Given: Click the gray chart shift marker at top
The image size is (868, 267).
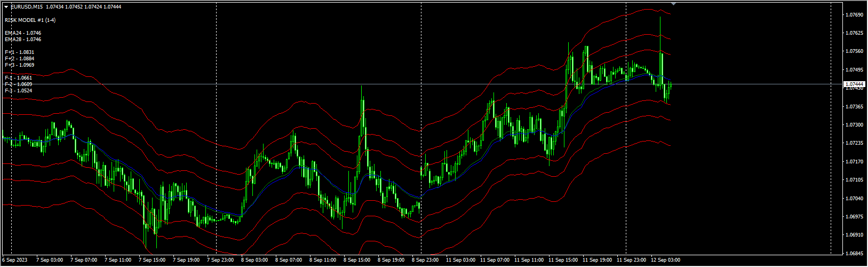Looking at the screenshot, I should click(673, 4).
